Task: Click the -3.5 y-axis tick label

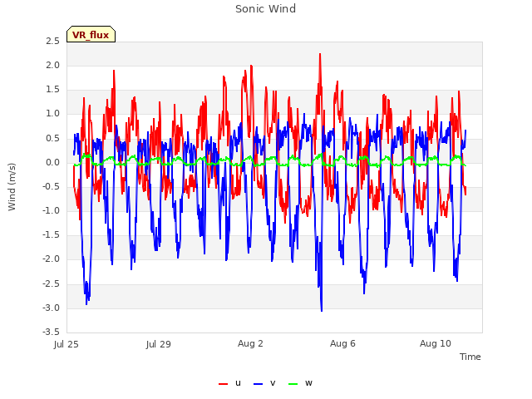Action: click(x=52, y=332)
